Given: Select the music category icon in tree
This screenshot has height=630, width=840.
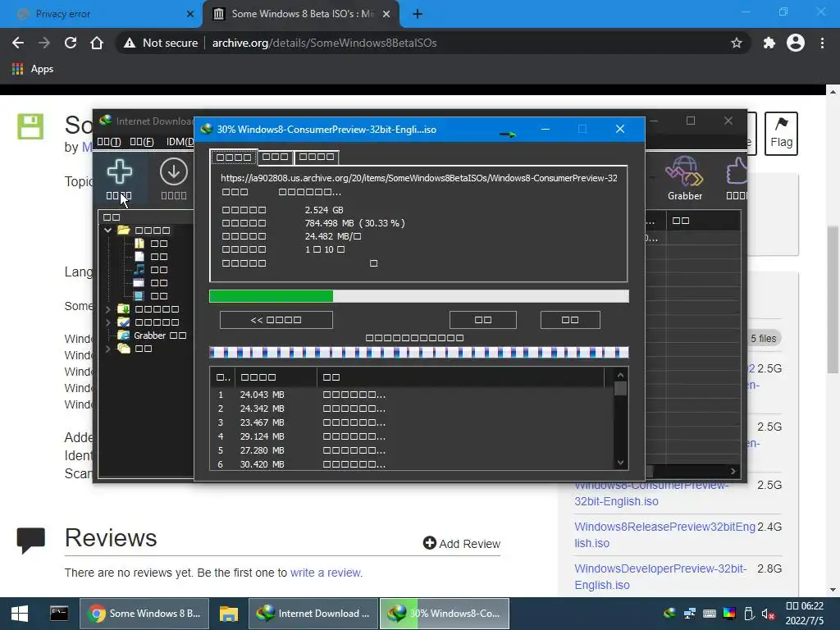Looking at the screenshot, I should 139,269.
